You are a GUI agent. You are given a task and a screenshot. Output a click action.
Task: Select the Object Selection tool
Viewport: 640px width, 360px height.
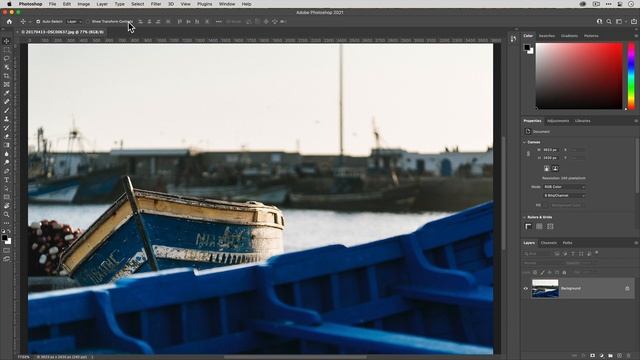pyautogui.click(x=7, y=67)
